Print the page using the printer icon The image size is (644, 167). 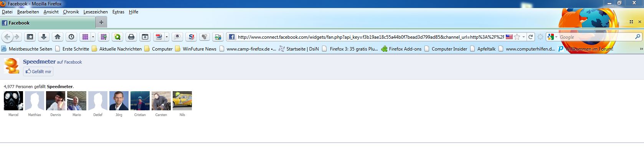pyautogui.click(x=131, y=37)
